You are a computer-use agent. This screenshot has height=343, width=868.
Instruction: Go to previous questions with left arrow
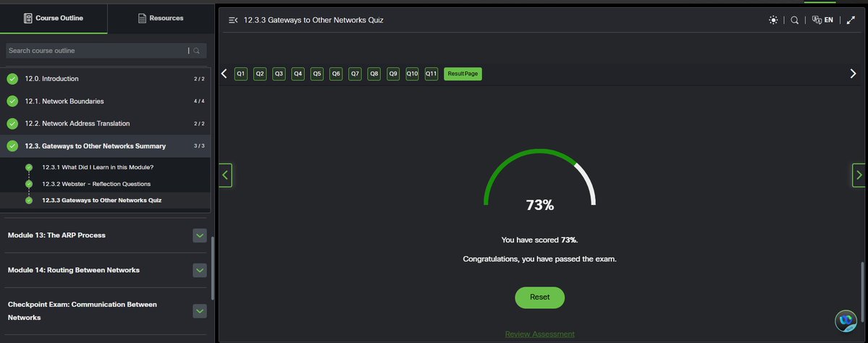tap(224, 74)
